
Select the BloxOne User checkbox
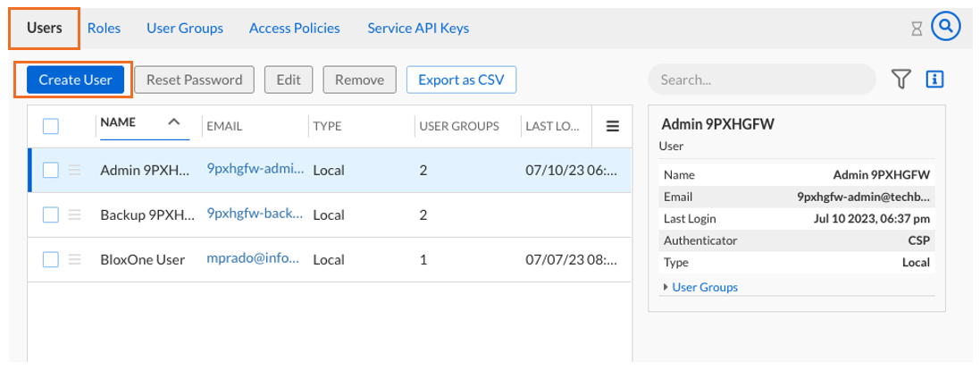pos(51,259)
